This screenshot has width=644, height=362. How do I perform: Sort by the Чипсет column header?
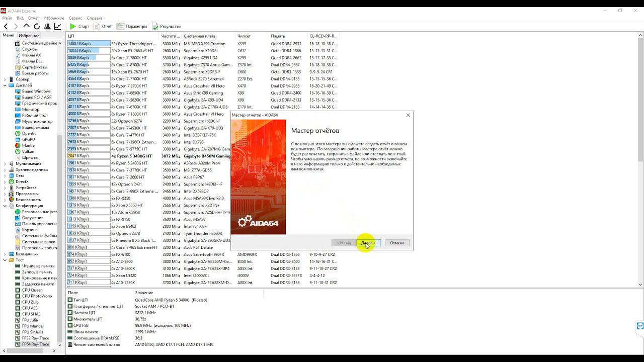coord(253,36)
